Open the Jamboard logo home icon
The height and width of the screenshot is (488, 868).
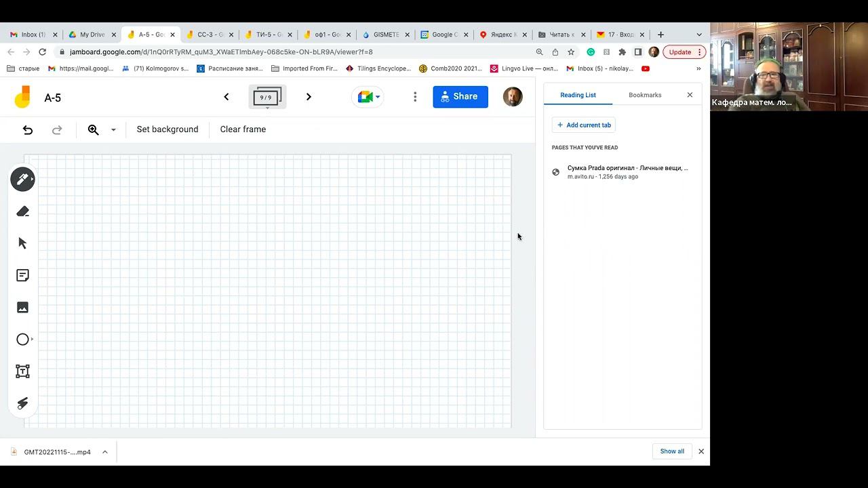[22, 97]
